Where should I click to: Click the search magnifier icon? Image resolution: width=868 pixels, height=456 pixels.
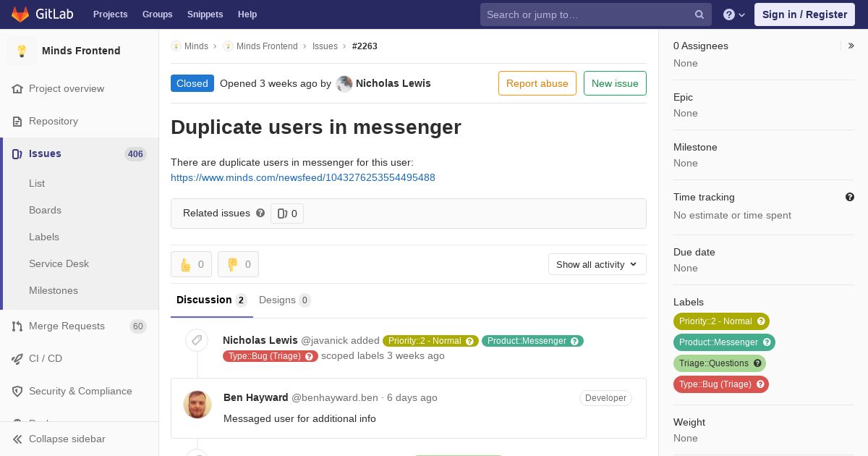pos(699,14)
